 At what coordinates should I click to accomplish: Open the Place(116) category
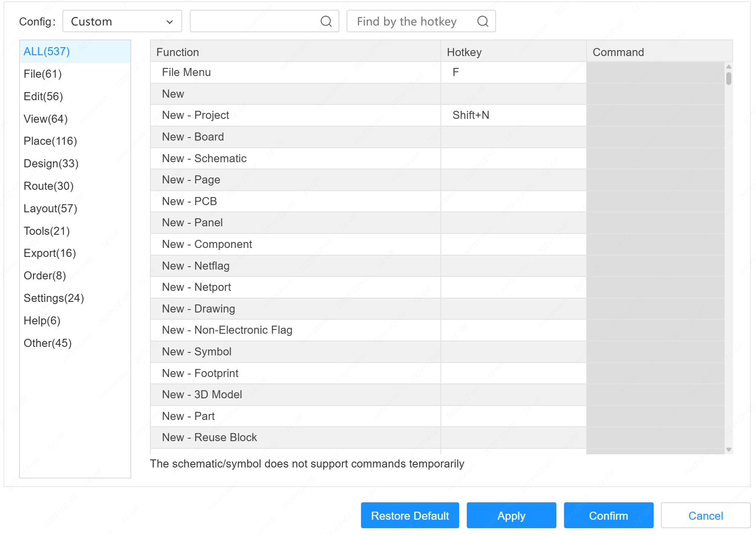[50, 141]
